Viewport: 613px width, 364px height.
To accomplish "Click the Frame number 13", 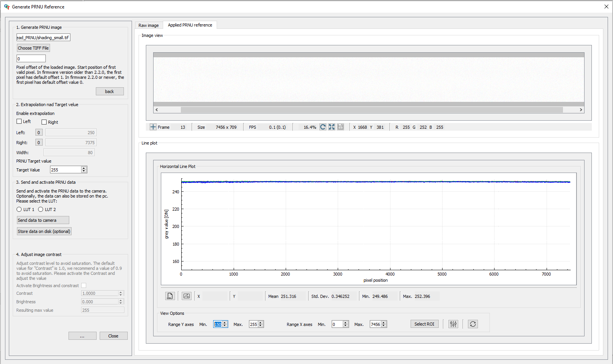I will click(183, 127).
